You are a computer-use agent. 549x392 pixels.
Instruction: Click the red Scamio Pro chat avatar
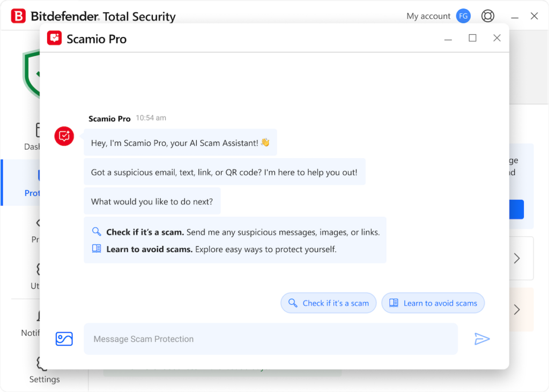tap(64, 136)
